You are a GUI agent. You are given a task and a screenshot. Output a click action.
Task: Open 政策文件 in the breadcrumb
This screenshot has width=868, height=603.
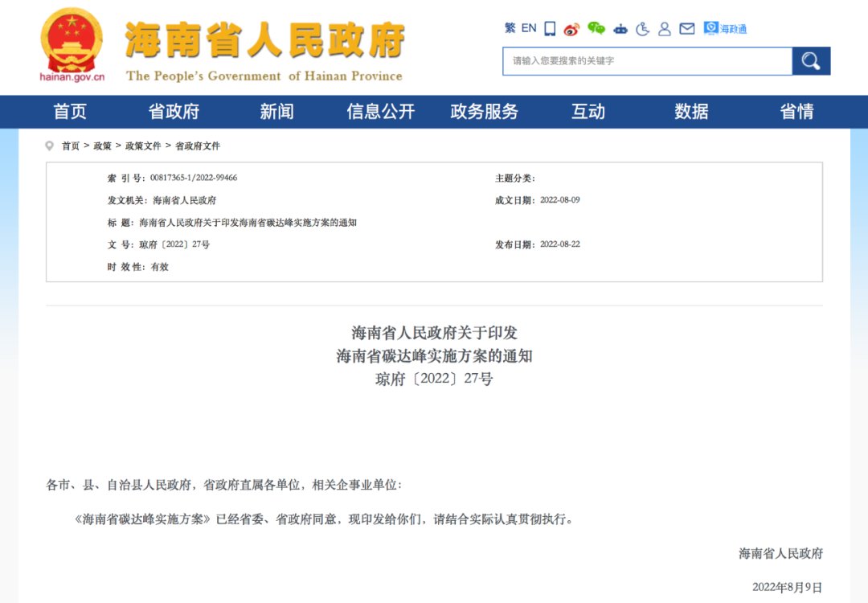pos(143,146)
